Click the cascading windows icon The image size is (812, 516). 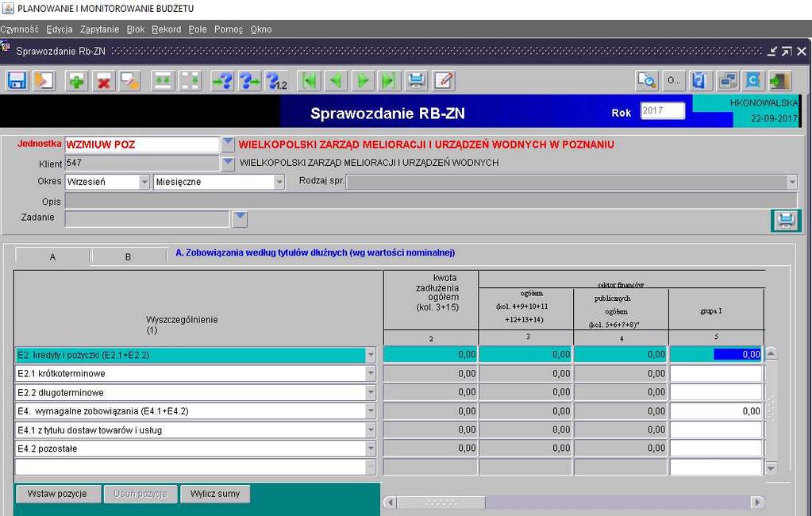728,81
